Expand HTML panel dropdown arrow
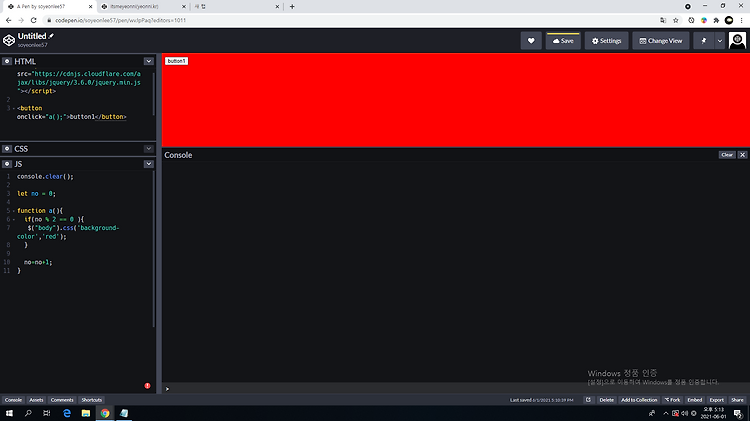The image size is (750, 421). [149, 61]
